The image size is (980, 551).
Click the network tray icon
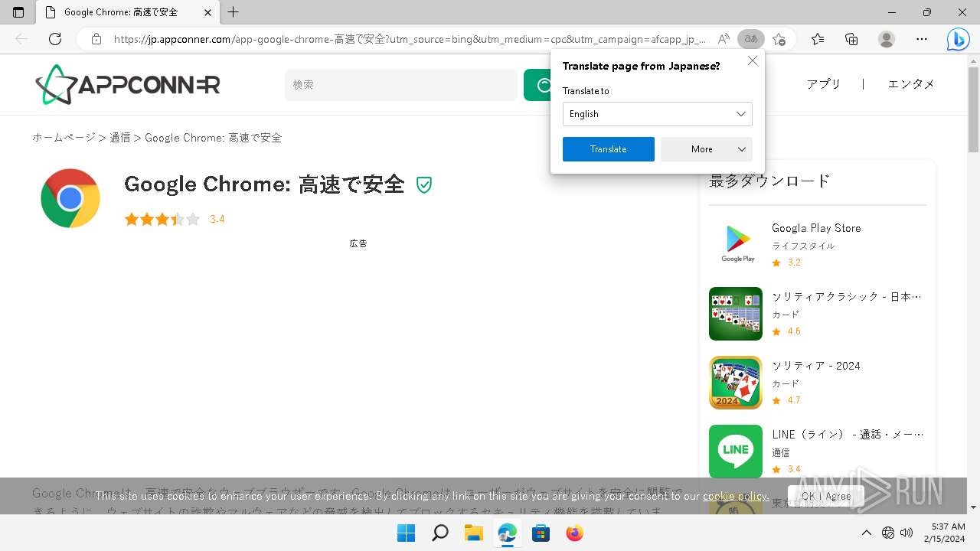888,533
